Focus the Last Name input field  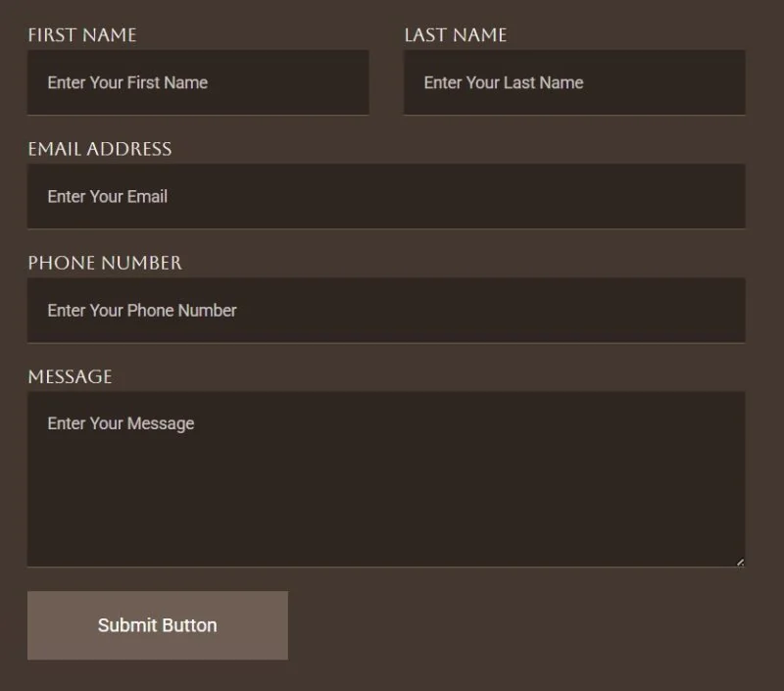(574, 82)
